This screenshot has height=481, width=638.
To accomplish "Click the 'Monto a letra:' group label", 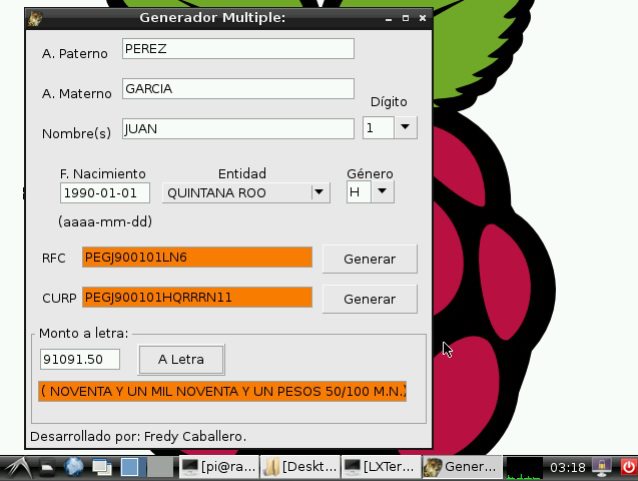I will 83,333.
